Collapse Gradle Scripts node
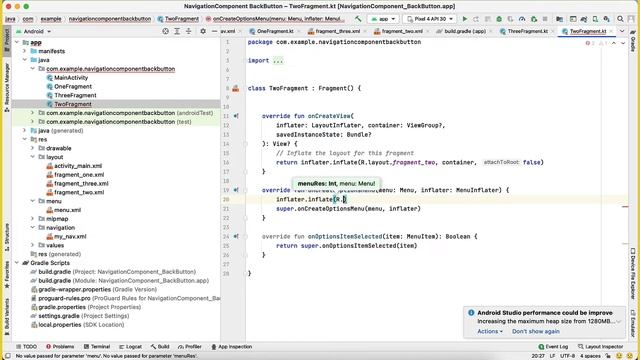This screenshot has width=640, height=360. pos(17,263)
